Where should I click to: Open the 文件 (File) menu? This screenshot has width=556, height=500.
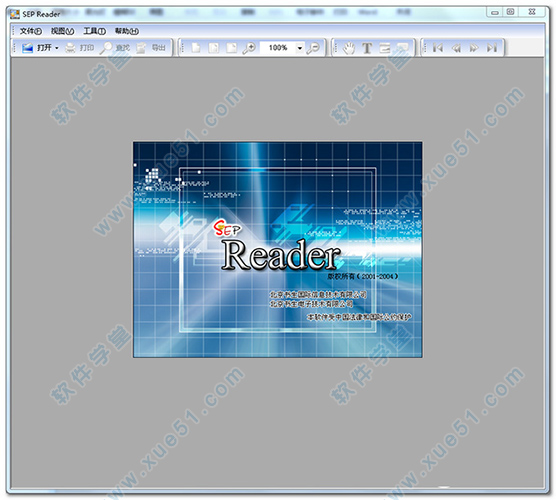[30, 31]
